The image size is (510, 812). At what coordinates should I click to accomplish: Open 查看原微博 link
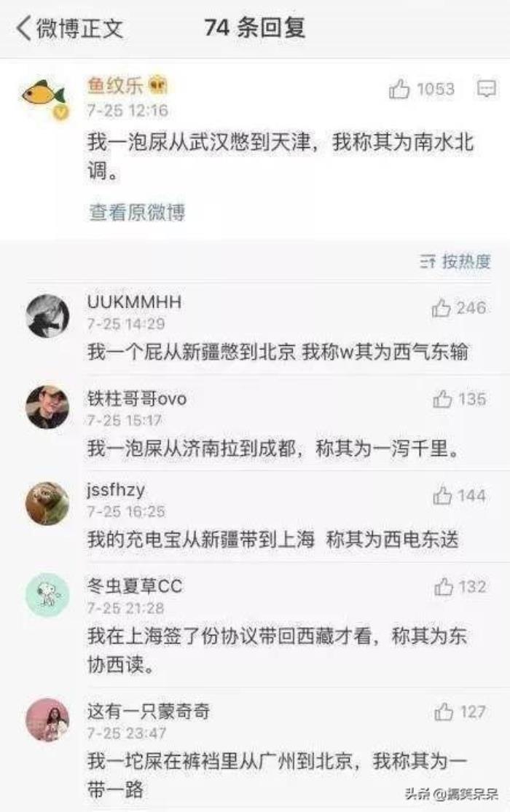point(137,212)
